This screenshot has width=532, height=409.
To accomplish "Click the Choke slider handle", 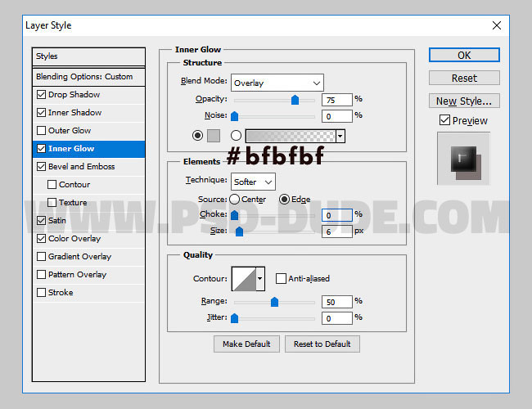I will (234, 215).
